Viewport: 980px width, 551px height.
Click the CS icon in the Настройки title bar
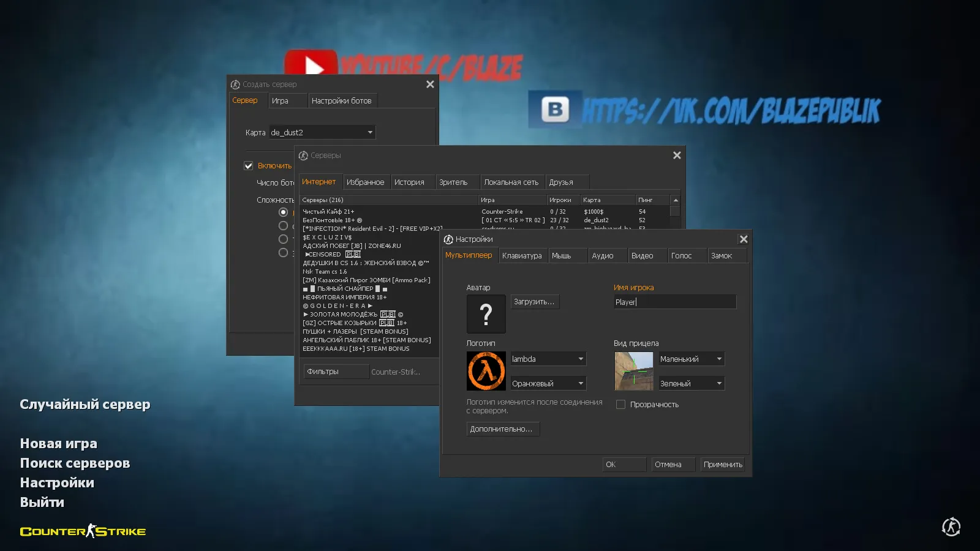point(447,239)
